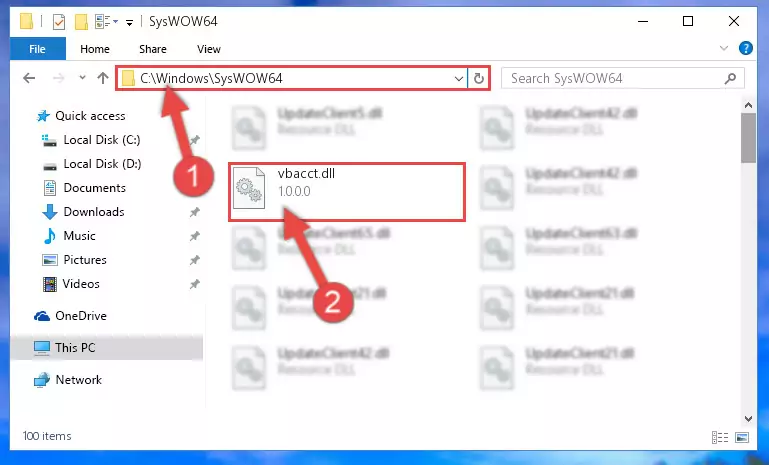Open Downloads in the sidebar

[x=94, y=212]
